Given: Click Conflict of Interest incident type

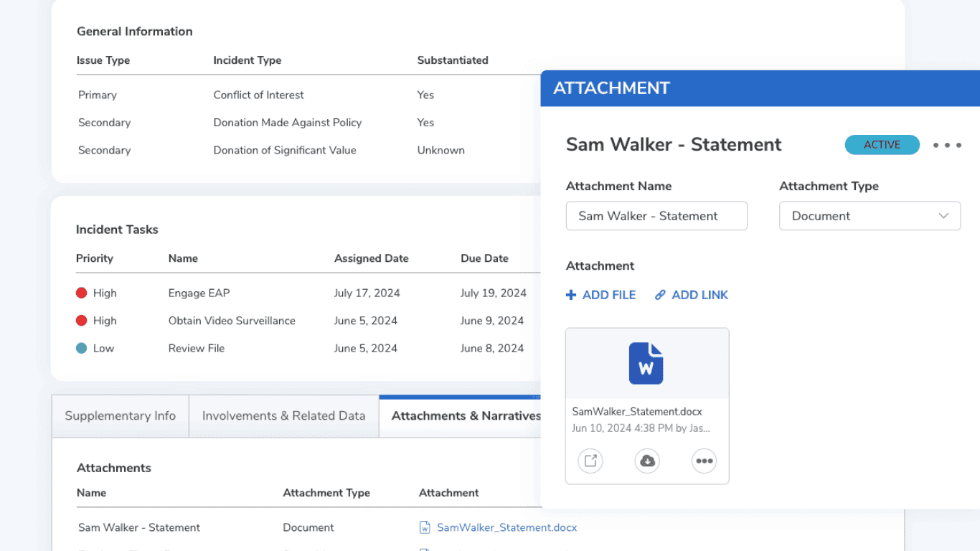Looking at the screenshot, I should tap(258, 95).
